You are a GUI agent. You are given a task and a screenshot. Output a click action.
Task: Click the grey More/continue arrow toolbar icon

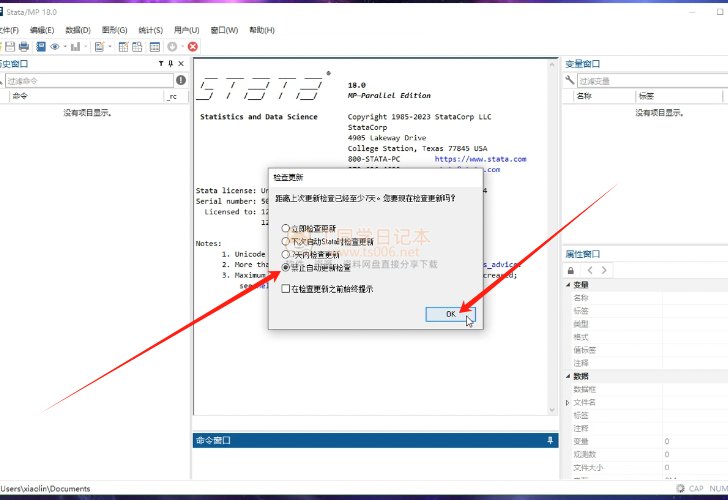(x=172, y=46)
